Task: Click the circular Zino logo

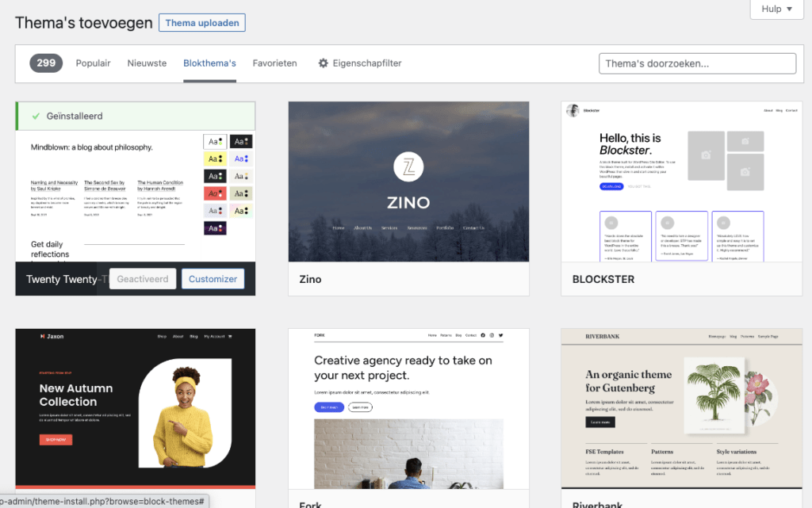Action: pyautogui.click(x=408, y=167)
